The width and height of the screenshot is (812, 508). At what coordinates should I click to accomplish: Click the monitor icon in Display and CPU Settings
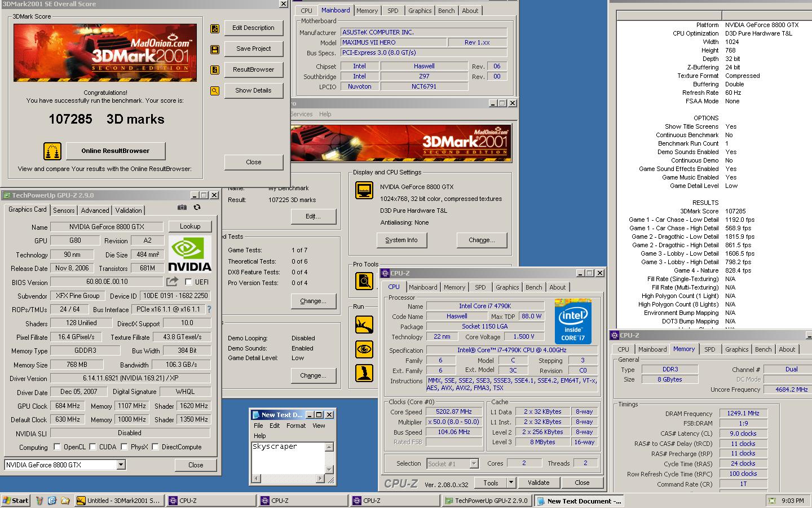pyautogui.click(x=364, y=190)
